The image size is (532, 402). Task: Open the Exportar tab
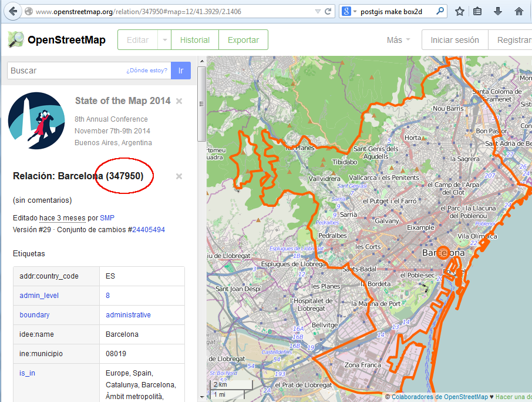[243, 40]
